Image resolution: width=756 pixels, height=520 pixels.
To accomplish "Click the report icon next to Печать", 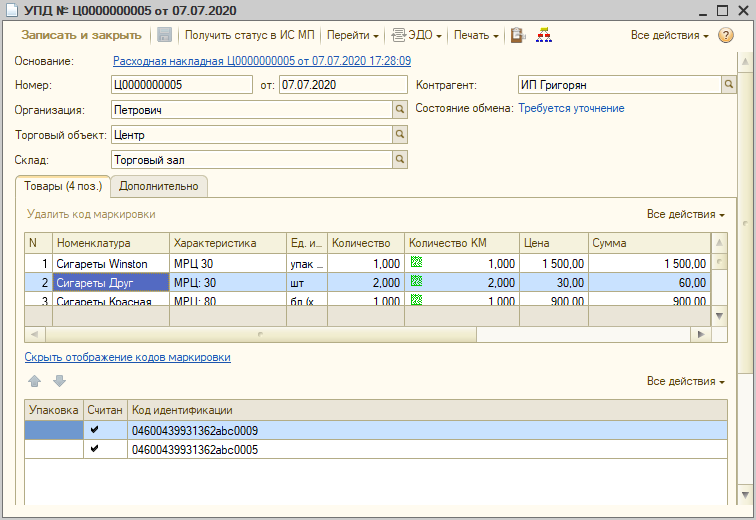I will tap(518, 35).
